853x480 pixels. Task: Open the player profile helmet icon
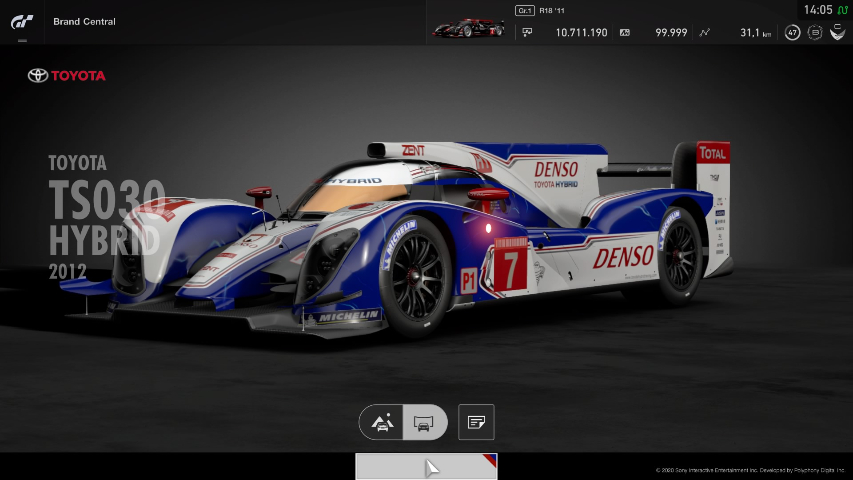coord(838,32)
